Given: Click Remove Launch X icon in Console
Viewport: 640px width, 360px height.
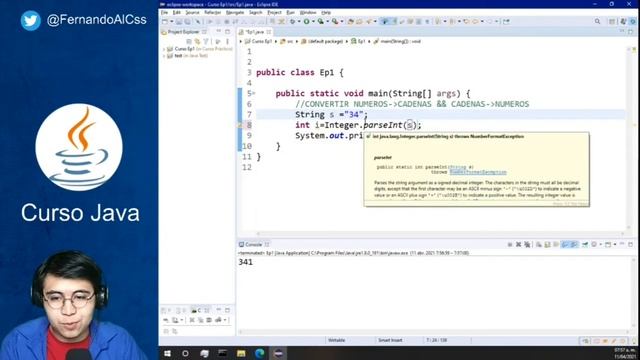Looking at the screenshot, I should (x=518, y=244).
